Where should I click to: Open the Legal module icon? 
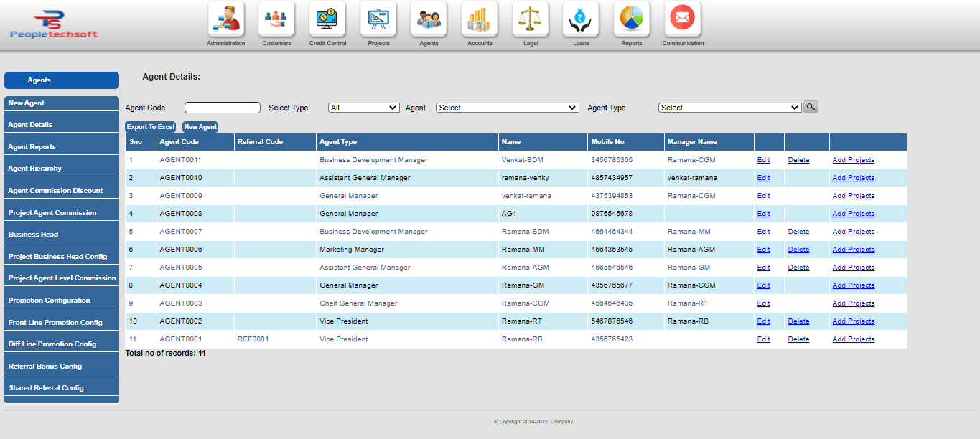pos(530,19)
